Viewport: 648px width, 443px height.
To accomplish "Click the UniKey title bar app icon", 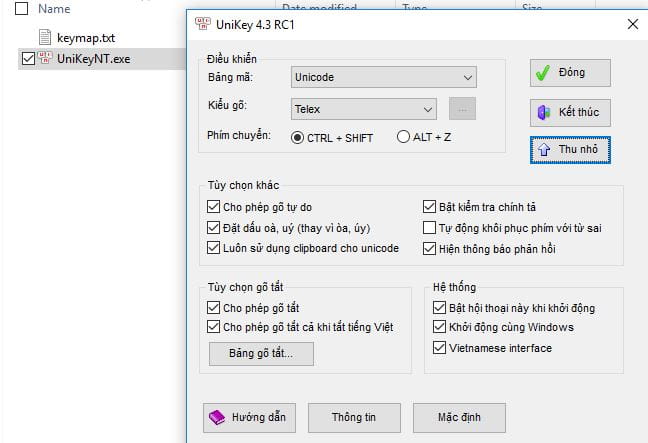I will 204,22.
